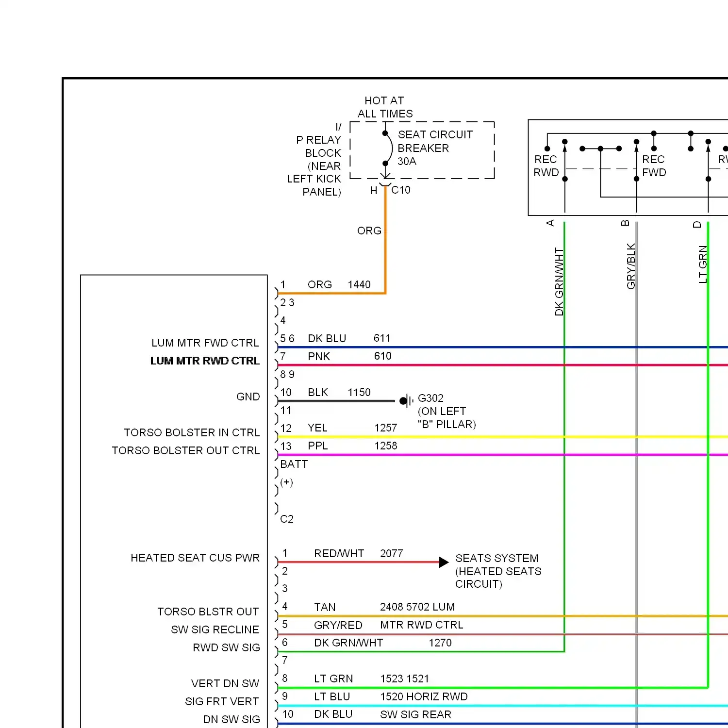Select the 1523 1521 circuit numbers

(405, 679)
